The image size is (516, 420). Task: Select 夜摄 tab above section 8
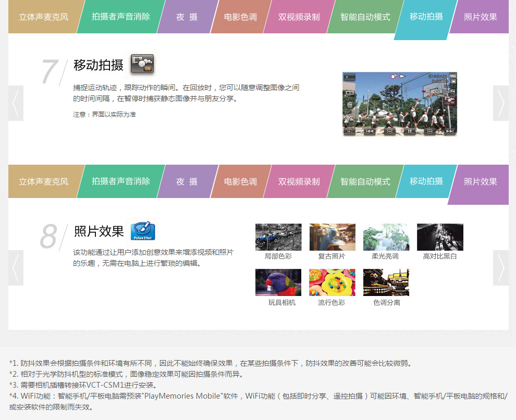point(187,182)
